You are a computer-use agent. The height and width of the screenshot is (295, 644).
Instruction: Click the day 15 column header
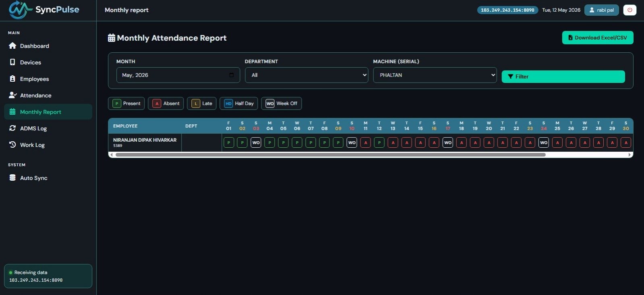click(420, 126)
